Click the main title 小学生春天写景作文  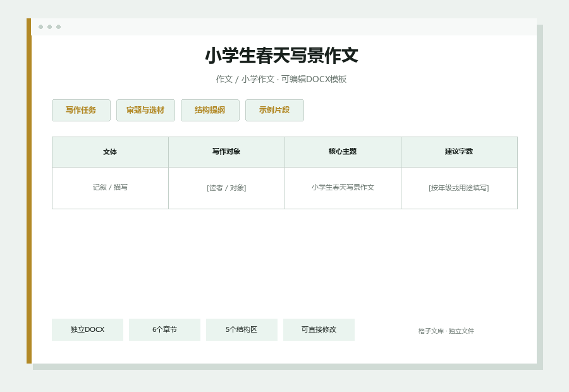coord(281,56)
